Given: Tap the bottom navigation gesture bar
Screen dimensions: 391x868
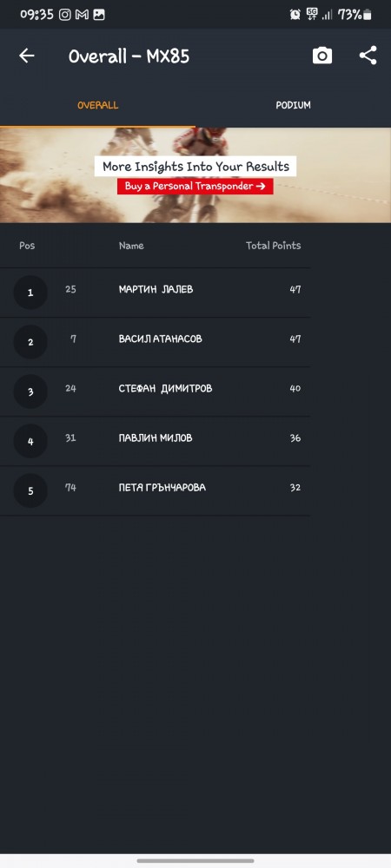Looking at the screenshot, I should click(195, 861).
